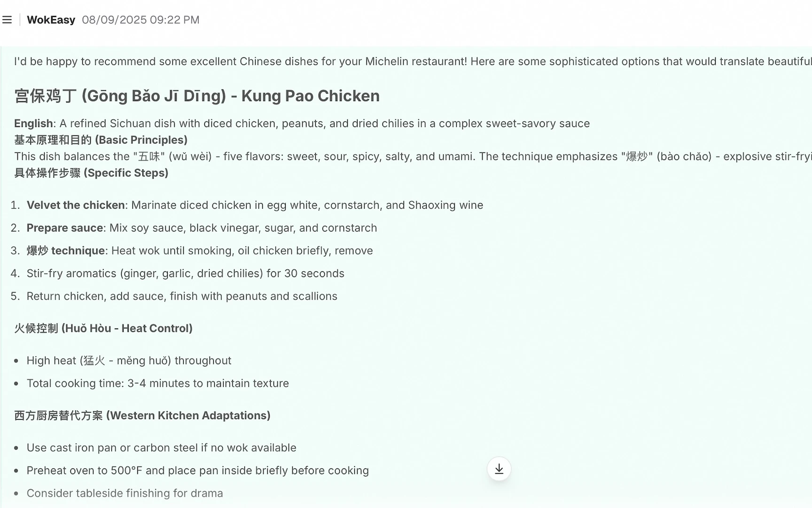Click the cast iron pan bullet

162,448
